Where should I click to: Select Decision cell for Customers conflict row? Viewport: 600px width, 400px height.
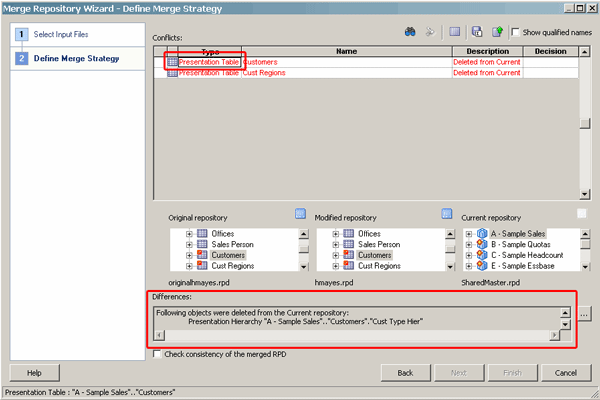tap(551, 62)
